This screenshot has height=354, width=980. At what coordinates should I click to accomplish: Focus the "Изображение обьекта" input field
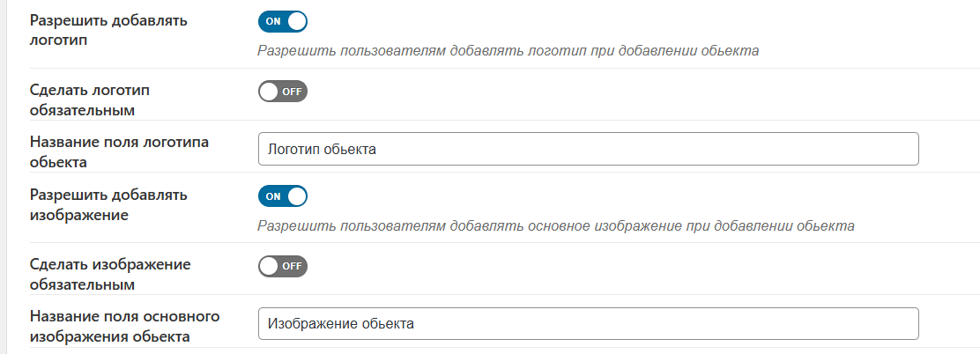pyautogui.click(x=588, y=323)
